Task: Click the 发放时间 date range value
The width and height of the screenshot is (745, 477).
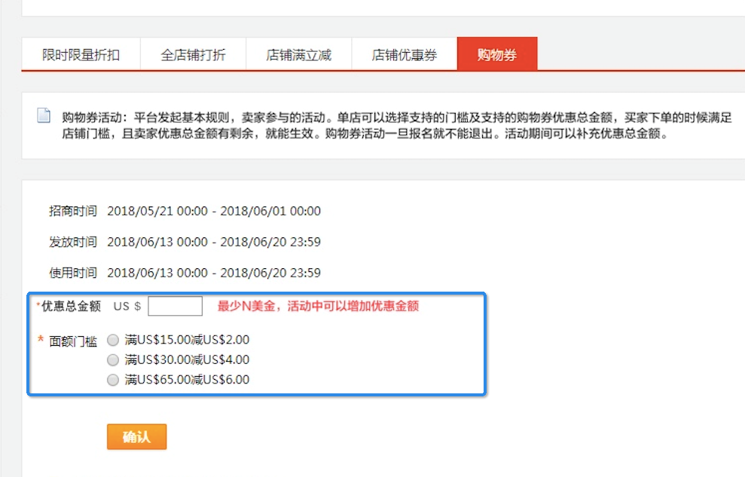Action: pyautogui.click(x=214, y=242)
